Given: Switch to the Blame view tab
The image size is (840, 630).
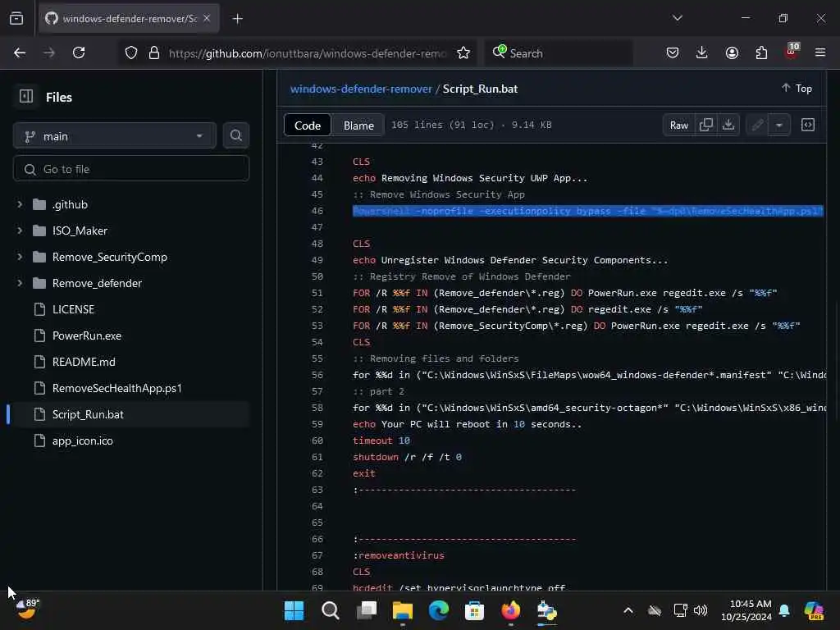Looking at the screenshot, I should pyautogui.click(x=358, y=126).
